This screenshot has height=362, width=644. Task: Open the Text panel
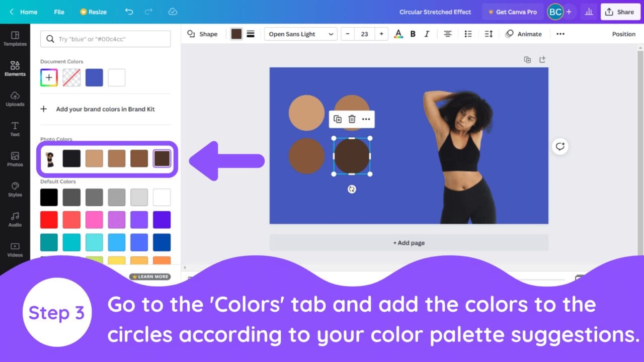(x=15, y=129)
